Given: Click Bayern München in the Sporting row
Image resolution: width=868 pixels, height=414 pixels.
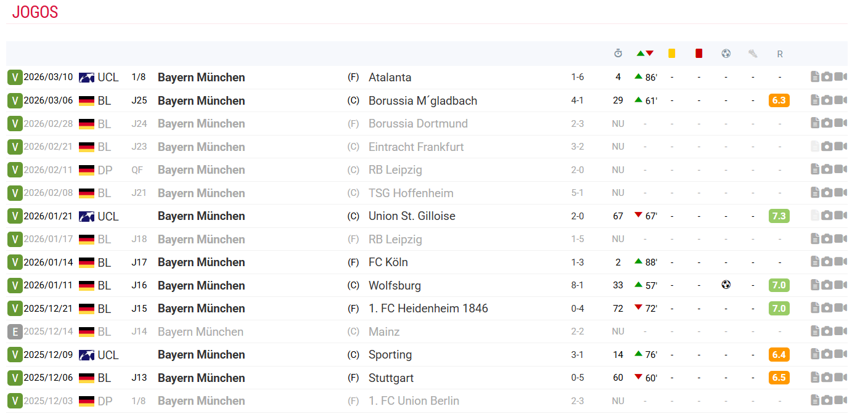Looking at the screenshot, I should (201, 355).
